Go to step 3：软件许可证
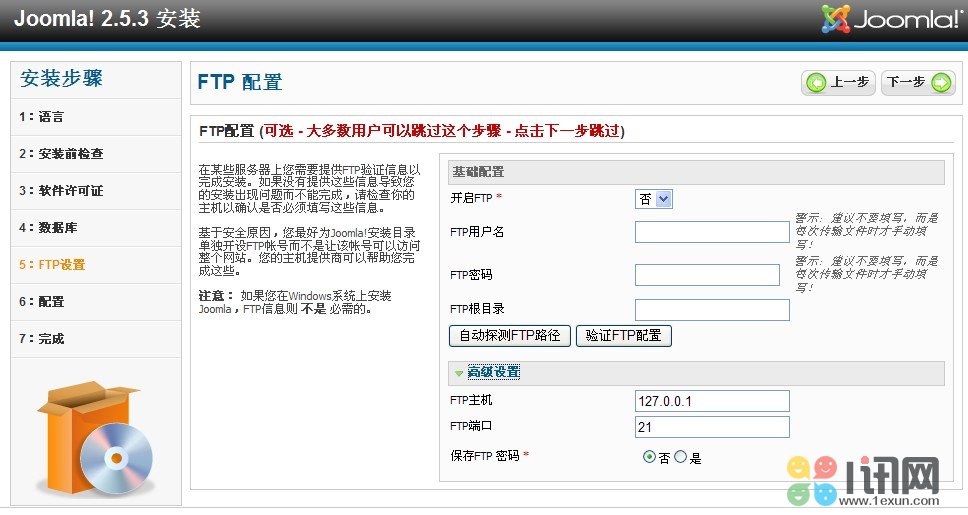Image resolution: width=968 pixels, height=515 pixels. (61, 191)
